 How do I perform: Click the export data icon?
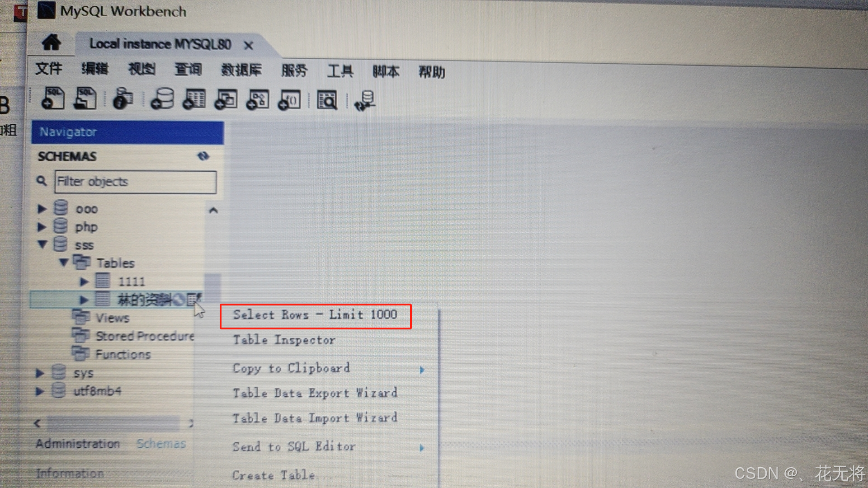click(366, 101)
